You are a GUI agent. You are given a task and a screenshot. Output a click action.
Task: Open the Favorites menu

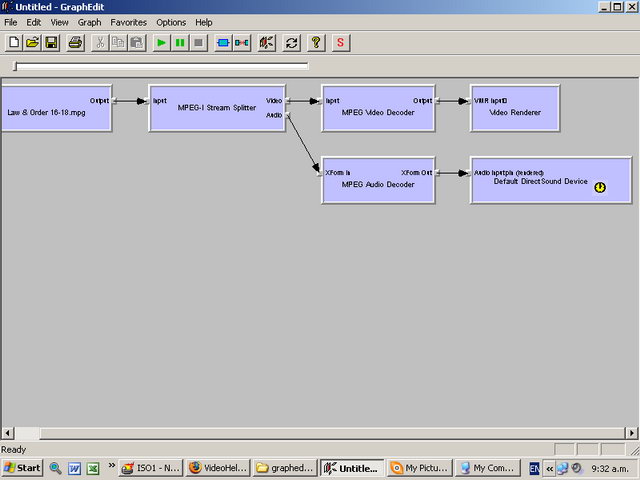coord(128,22)
